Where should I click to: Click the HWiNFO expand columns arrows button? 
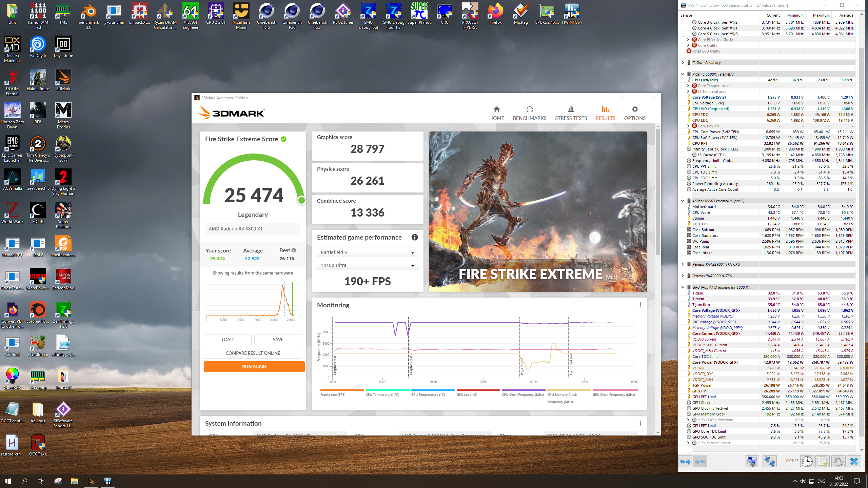click(x=685, y=462)
